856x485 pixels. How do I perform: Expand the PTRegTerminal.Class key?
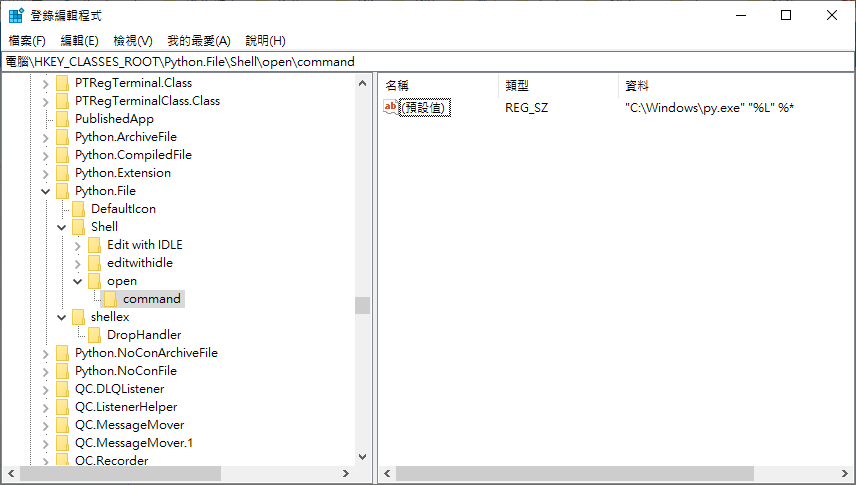click(x=46, y=84)
